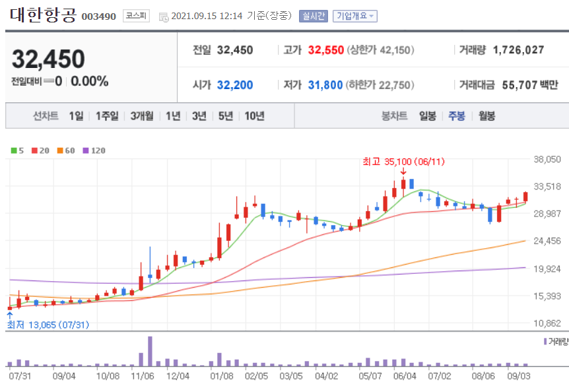Select the 1년 line chart tab
The height and width of the screenshot is (392, 569).
173,115
